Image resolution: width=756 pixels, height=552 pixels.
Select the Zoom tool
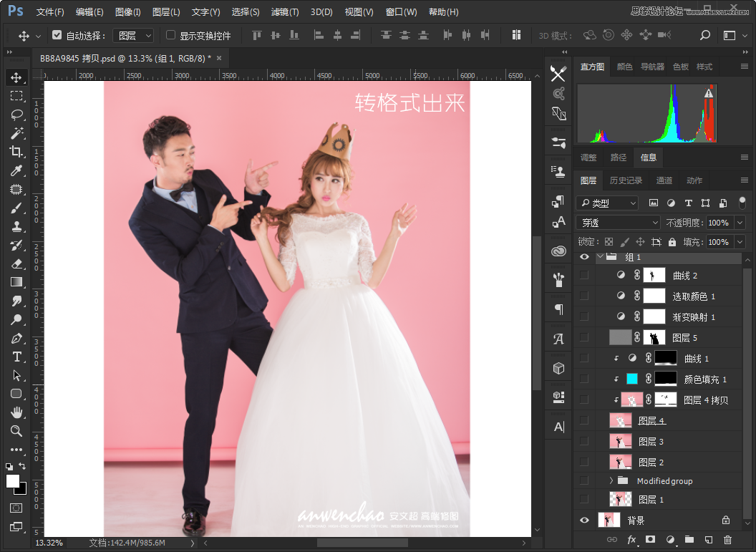point(17,431)
